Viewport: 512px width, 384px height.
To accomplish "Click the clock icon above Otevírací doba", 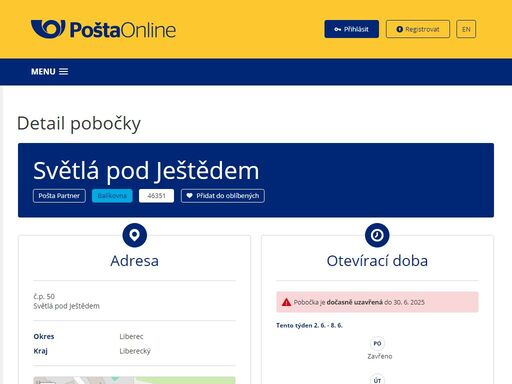I will (377, 235).
